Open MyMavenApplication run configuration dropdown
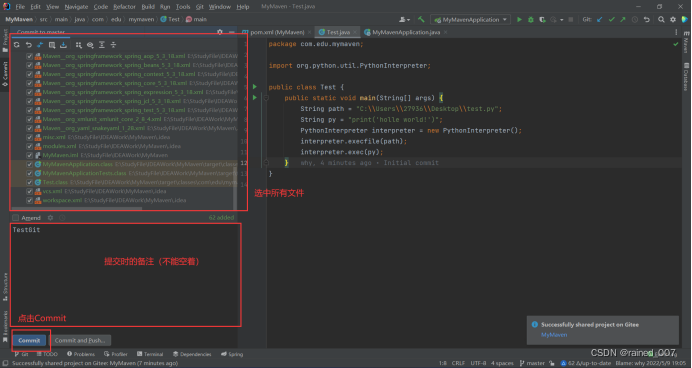Viewport: 692px width, 368px height. coord(470,19)
